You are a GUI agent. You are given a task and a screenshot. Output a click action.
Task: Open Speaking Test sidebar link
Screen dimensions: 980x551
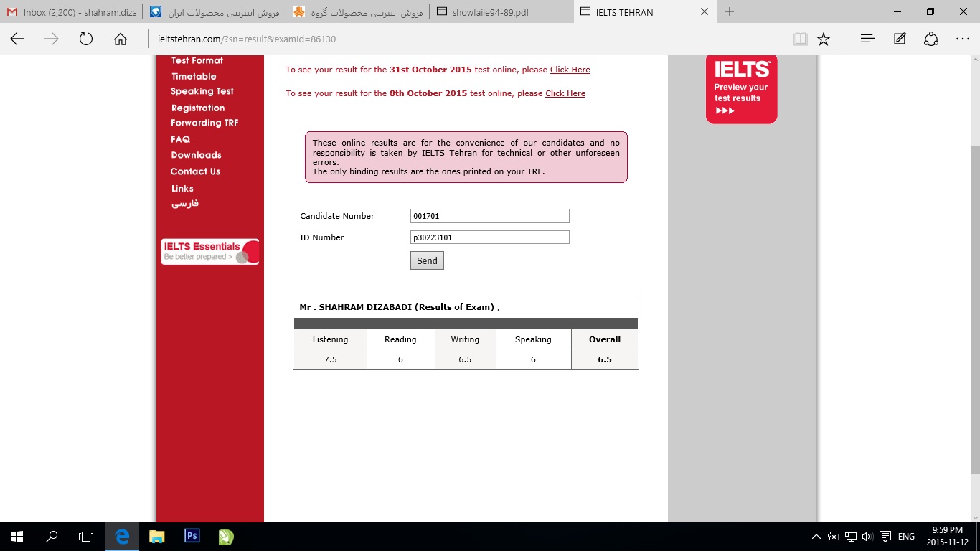click(202, 91)
